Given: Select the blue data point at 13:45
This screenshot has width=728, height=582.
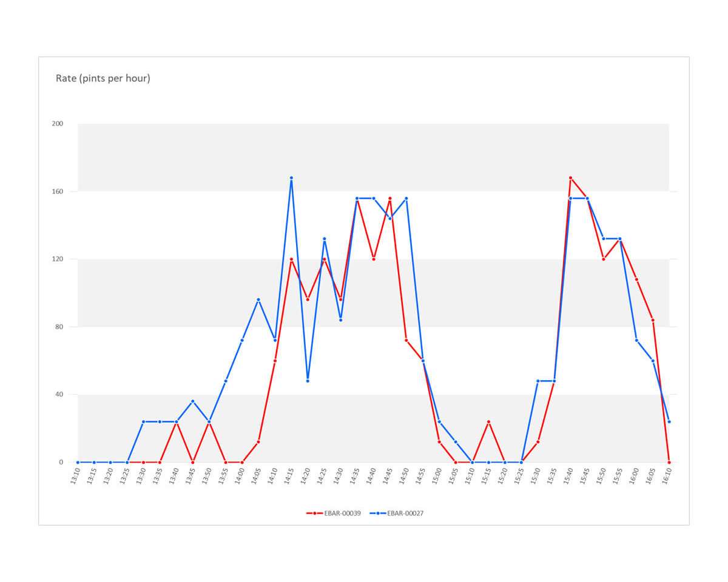Looking at the screenshot, I should pos(192,401).
